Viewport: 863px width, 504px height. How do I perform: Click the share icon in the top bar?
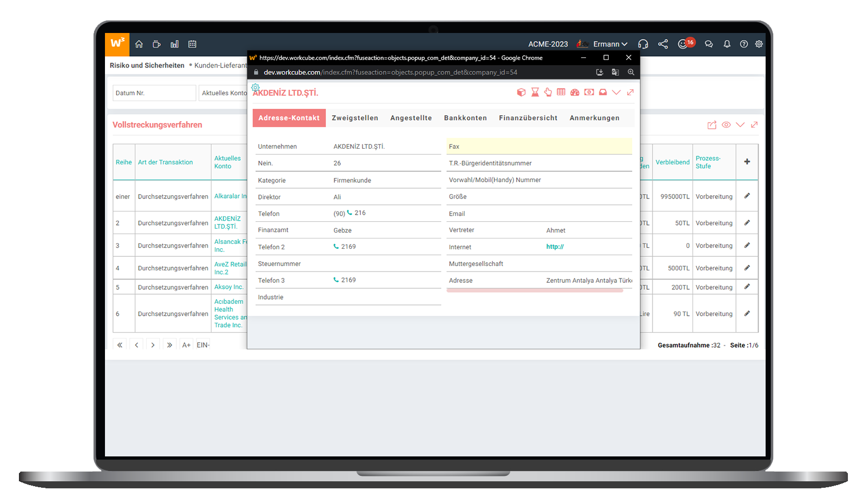click(x=663, y=44)
